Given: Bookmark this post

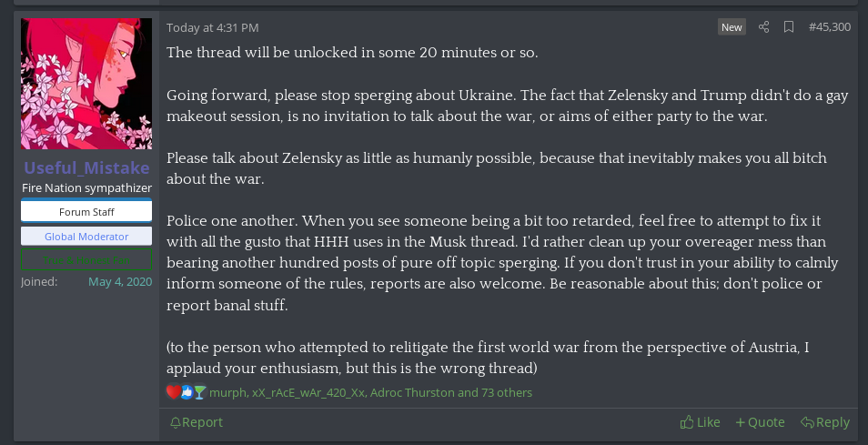Looking at the screenshot, I should point(789,27).
